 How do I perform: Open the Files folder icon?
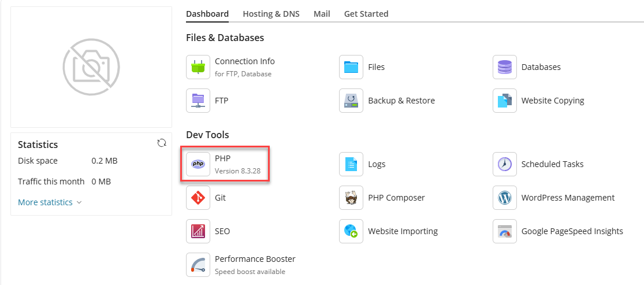pos(351,67)
